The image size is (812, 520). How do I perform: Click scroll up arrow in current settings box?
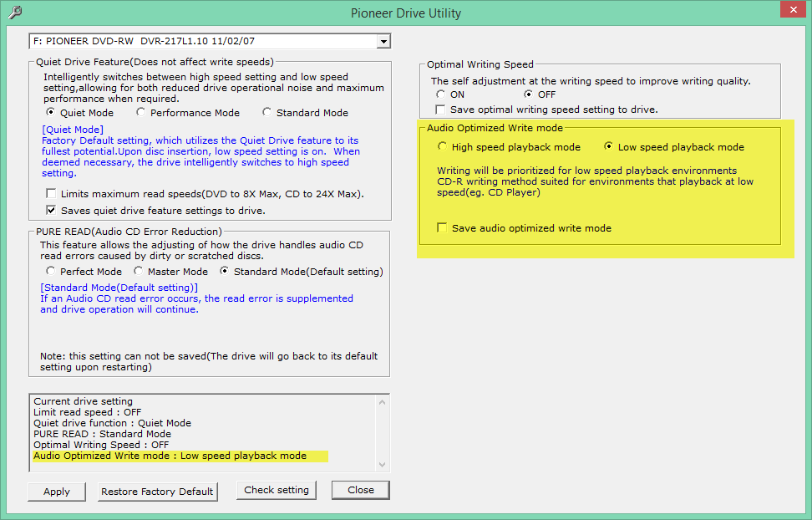tap(382, 402)
